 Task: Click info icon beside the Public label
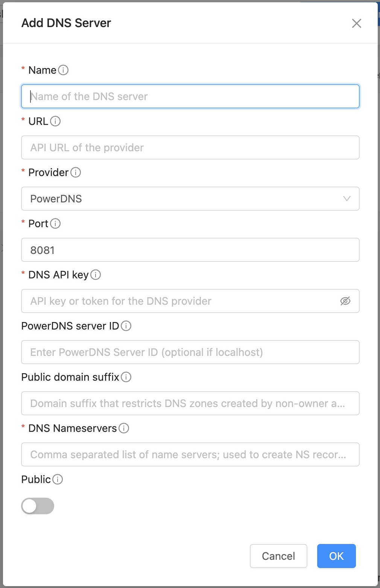click(58, 479)
